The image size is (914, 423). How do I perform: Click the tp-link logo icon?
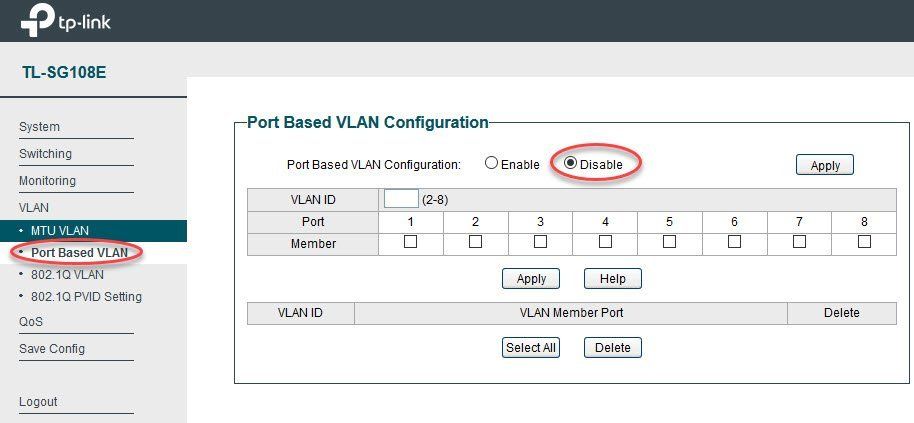coord(38,23)
